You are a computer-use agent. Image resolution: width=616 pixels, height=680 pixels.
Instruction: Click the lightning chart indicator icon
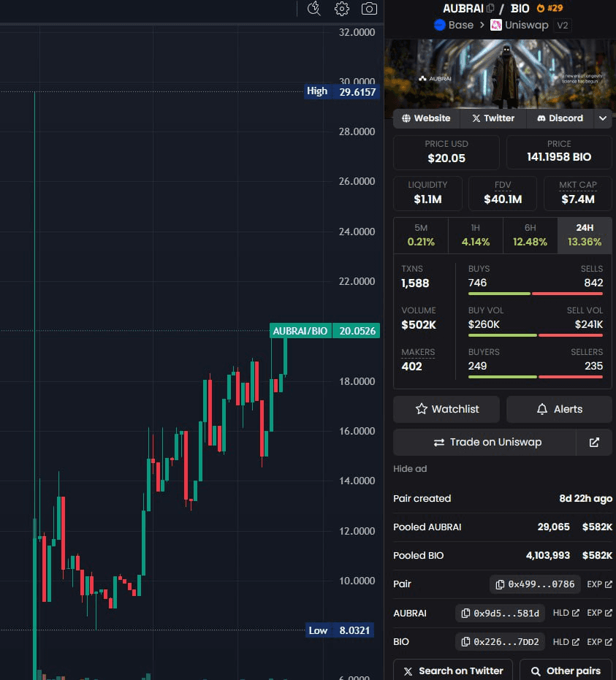point(313,9)
